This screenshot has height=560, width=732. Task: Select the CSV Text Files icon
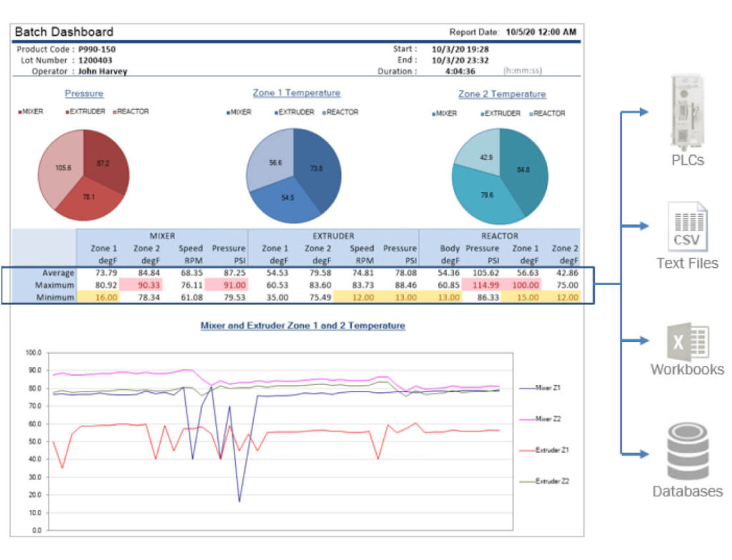click(687, 226)
